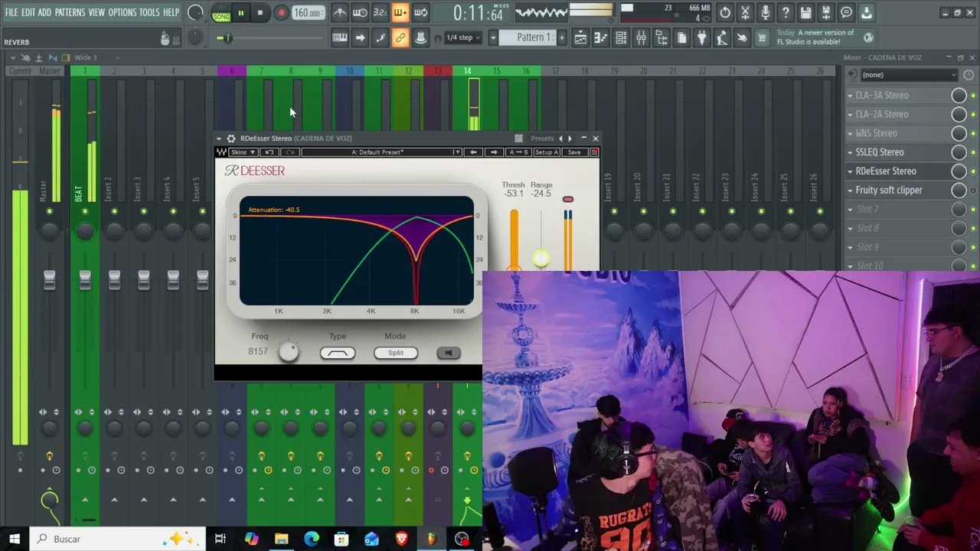Open the Channel rack view icon
The image size is (980, 551).
621,37
